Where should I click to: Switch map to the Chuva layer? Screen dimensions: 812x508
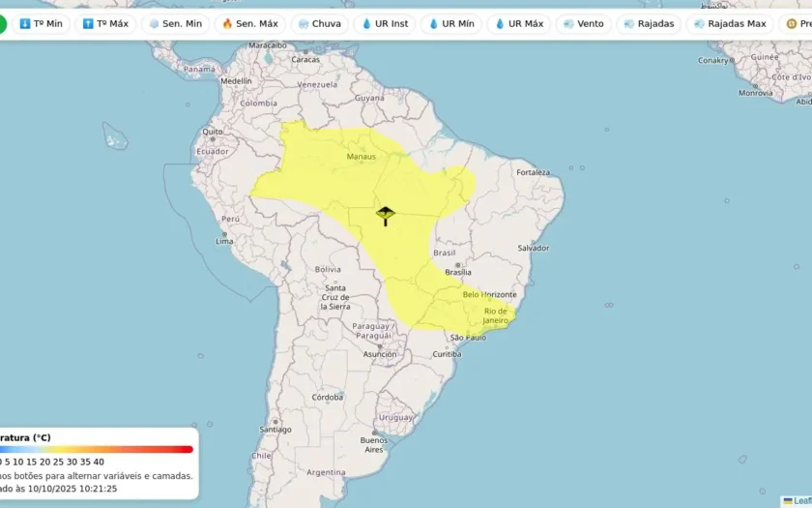[x=320, y=24]
